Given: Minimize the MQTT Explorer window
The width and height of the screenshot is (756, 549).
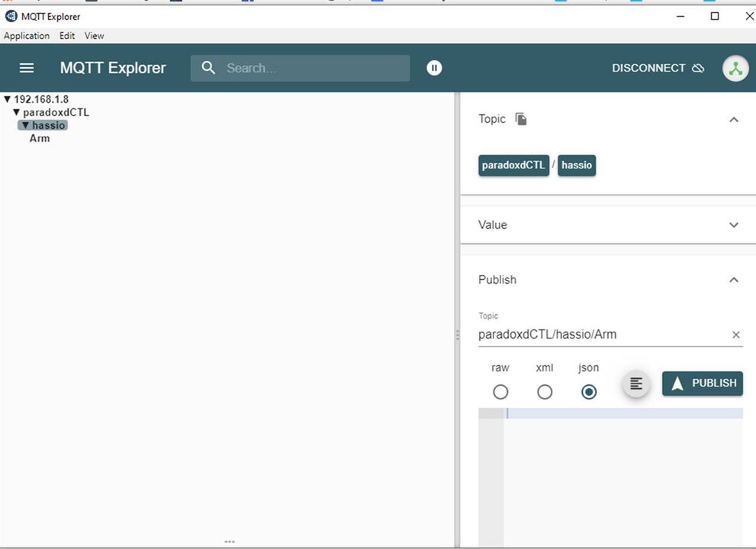Looking at the screenshot, I should (680, 16).
